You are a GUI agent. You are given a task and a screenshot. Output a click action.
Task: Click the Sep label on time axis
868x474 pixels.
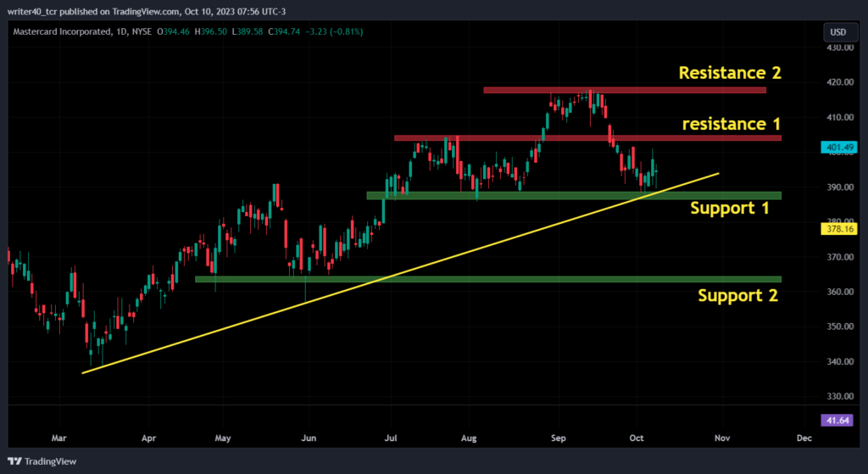tap(558, 438)
